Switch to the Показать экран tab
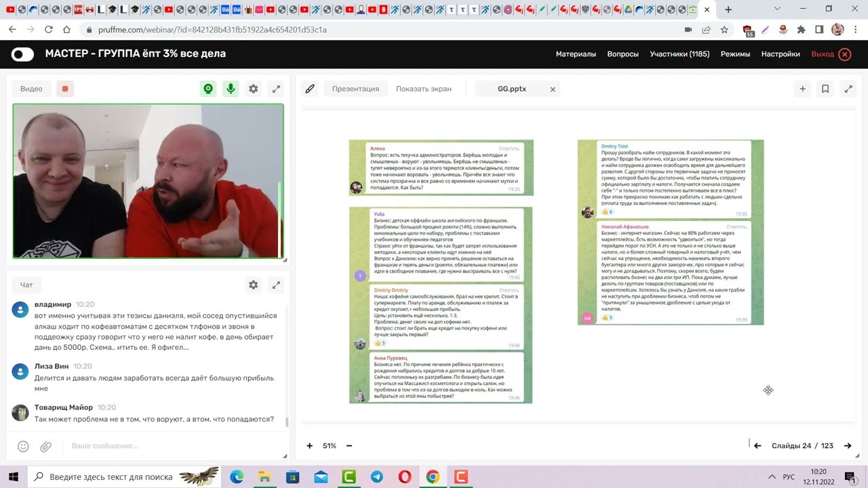Viewport: 868px width, 488px height. coord(423,89)
